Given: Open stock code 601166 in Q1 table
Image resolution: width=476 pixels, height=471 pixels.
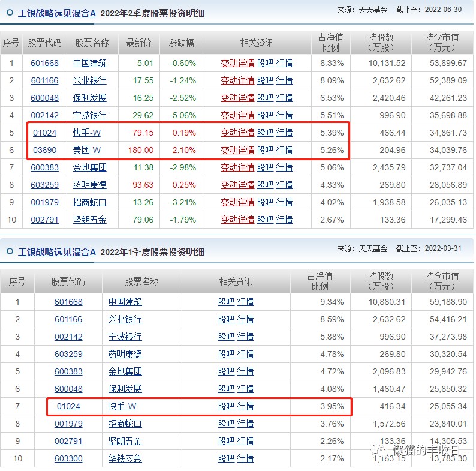Looking at the screenshot, I should [68, 319].
